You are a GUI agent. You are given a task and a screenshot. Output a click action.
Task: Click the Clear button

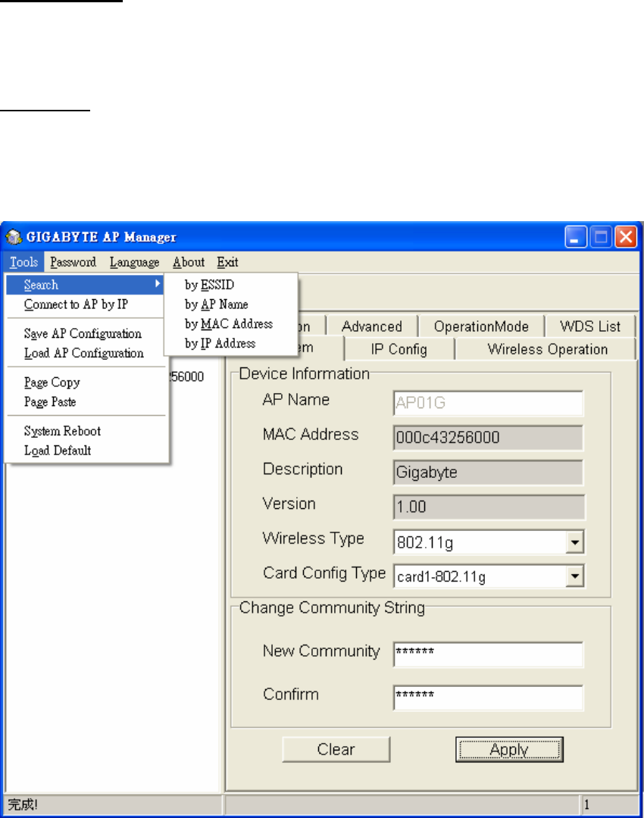pyautogui.click(x=336, y=750)
